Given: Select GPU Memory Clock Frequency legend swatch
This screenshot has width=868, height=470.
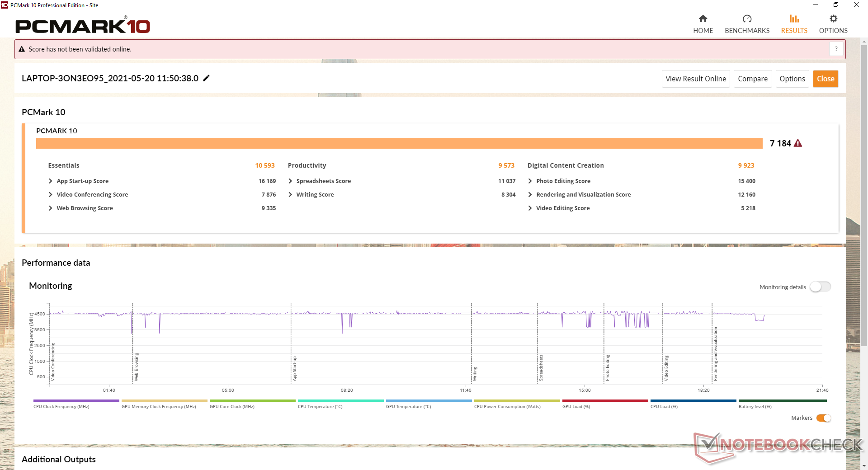Looking at the screenshot, I should [165, 400].
